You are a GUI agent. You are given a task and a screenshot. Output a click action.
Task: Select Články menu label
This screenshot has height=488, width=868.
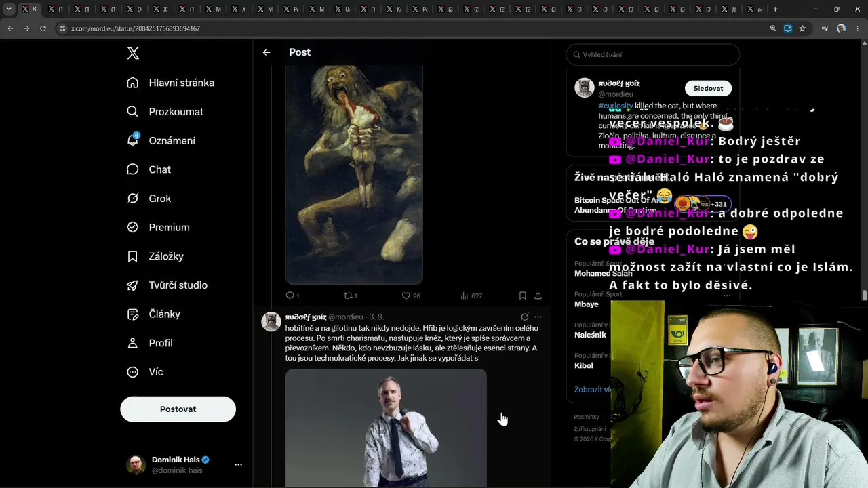coord(165,314)
